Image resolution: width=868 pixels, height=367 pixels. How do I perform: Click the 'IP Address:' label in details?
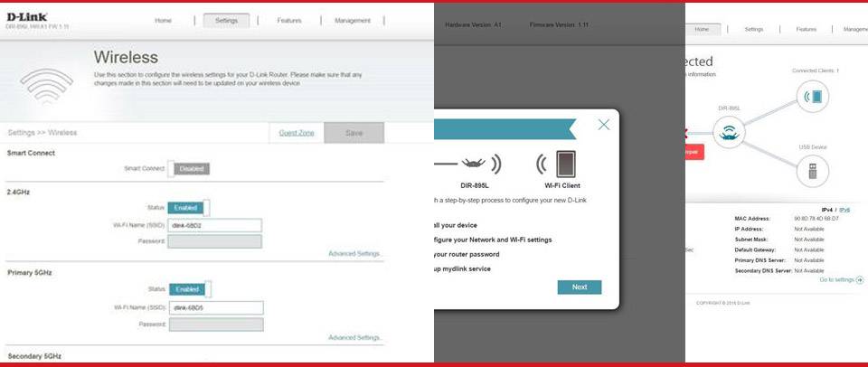749,229
